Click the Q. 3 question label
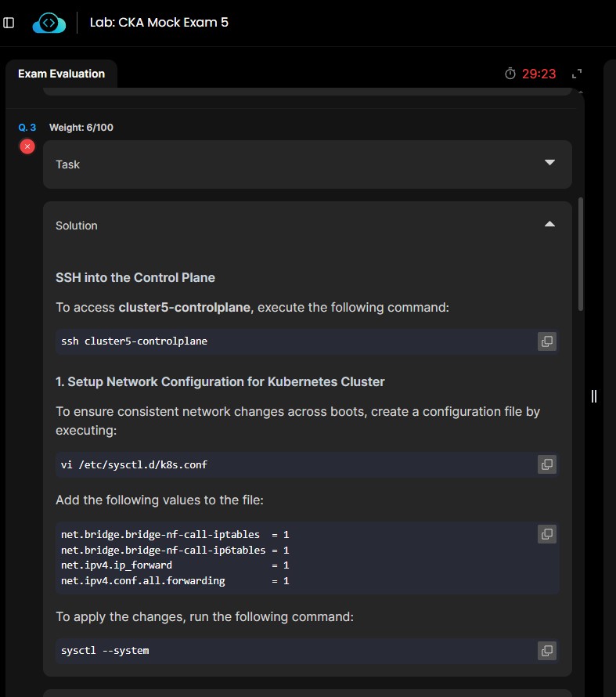Image resolution: width=616 pixels, height=697 pixels. coord(27,128)
